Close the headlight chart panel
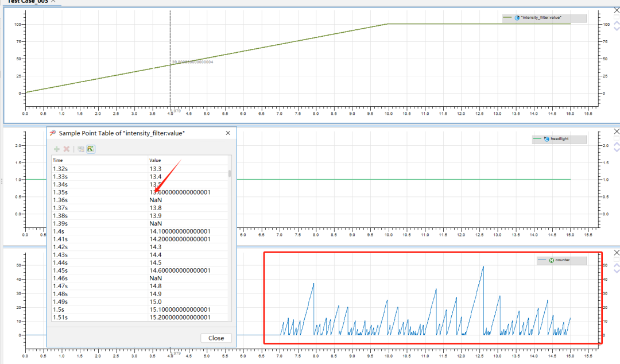This screenshot has width=620, height=364. coord(617,131)
